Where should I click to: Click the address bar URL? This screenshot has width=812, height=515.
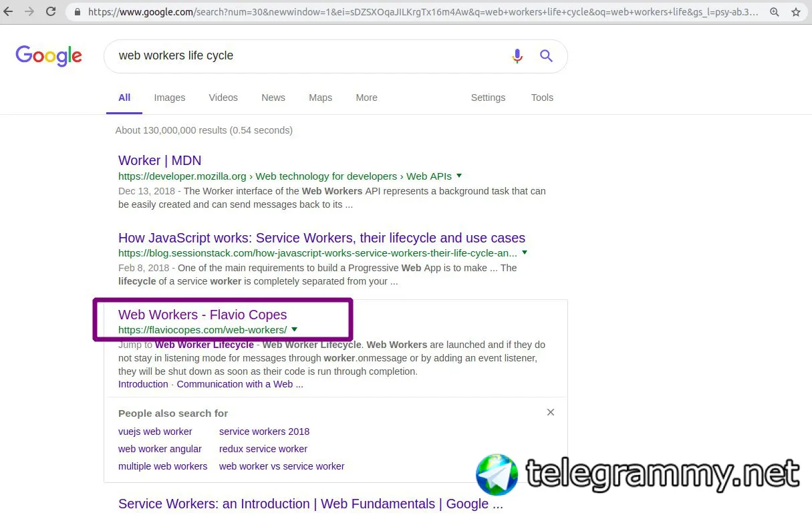423,12
